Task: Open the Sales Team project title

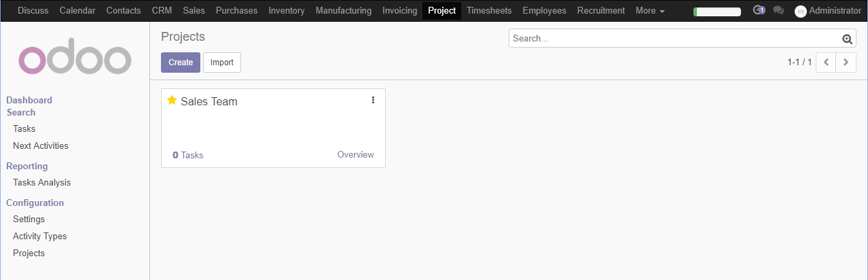Action: tap(209, 101)
